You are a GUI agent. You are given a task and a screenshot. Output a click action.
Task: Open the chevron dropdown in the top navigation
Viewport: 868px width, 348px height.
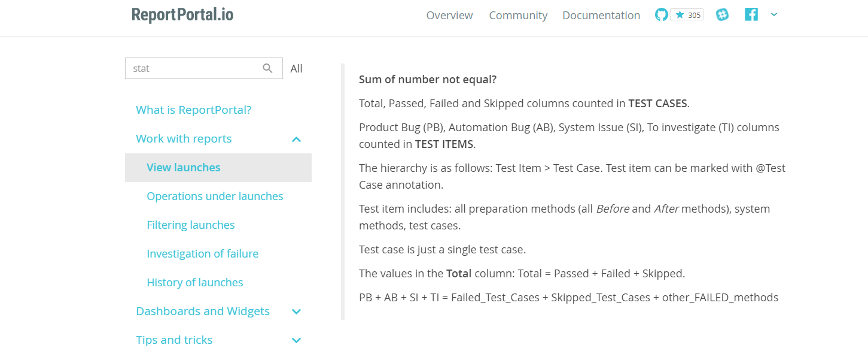pyautogui.click(x=774, y=14)
